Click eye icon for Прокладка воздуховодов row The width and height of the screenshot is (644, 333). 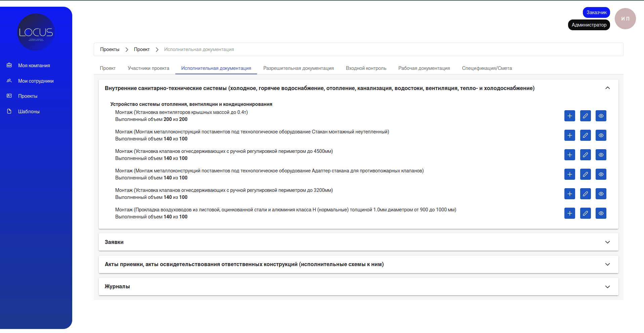[x=601, y=213]
